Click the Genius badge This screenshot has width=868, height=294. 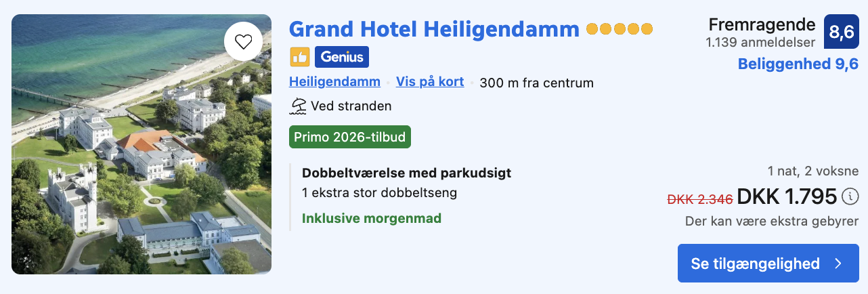341,57
